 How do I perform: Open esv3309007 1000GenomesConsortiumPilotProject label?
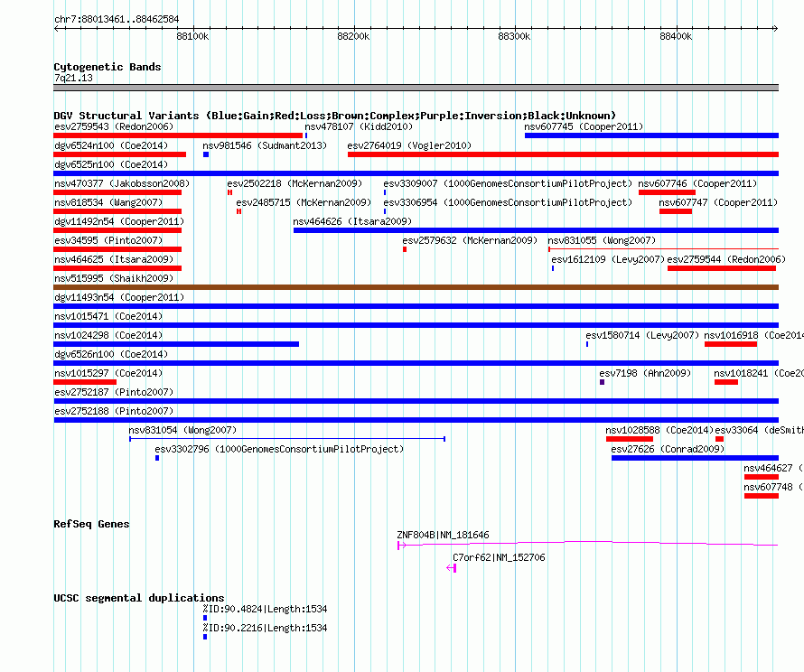(508, 183)
